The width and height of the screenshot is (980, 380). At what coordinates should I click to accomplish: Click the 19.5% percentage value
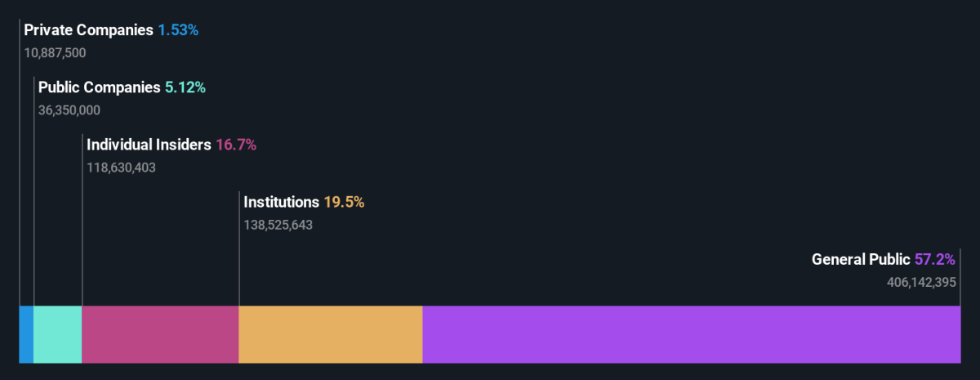(x=344, y=202)
